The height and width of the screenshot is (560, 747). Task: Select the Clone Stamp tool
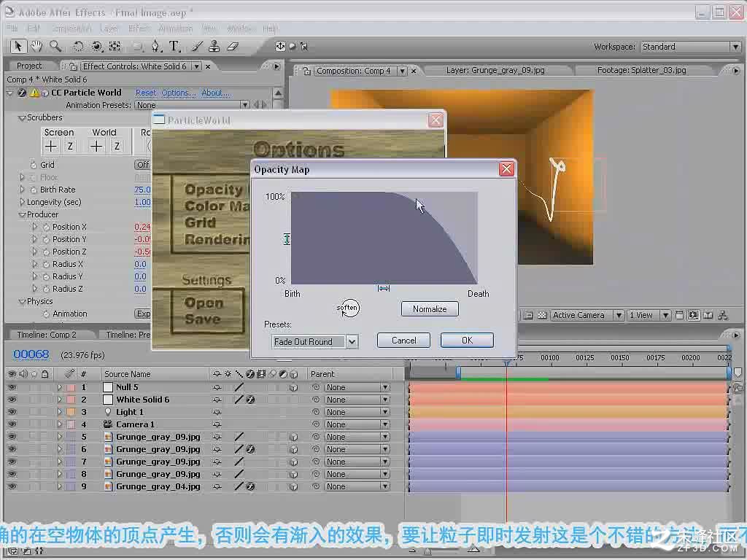[214, 46]
